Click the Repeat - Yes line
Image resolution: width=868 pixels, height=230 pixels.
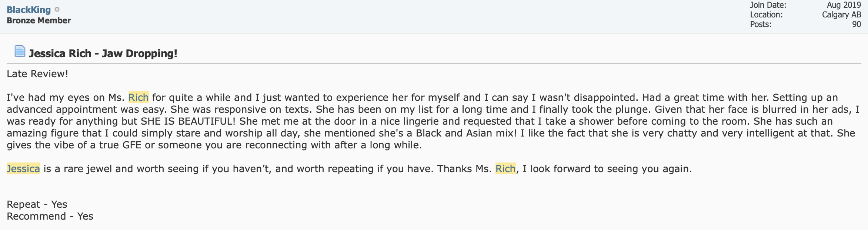[37, 204]
